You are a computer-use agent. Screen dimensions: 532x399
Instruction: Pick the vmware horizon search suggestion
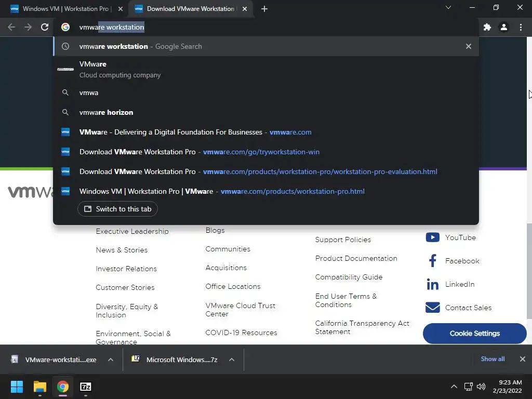click(266, 112)
